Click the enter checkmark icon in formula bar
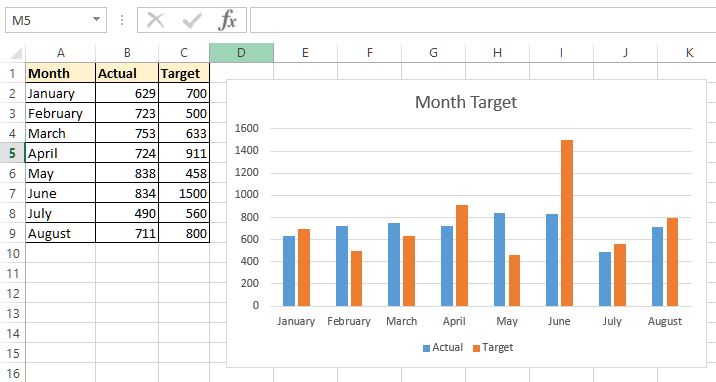 (x=192, y=21)
